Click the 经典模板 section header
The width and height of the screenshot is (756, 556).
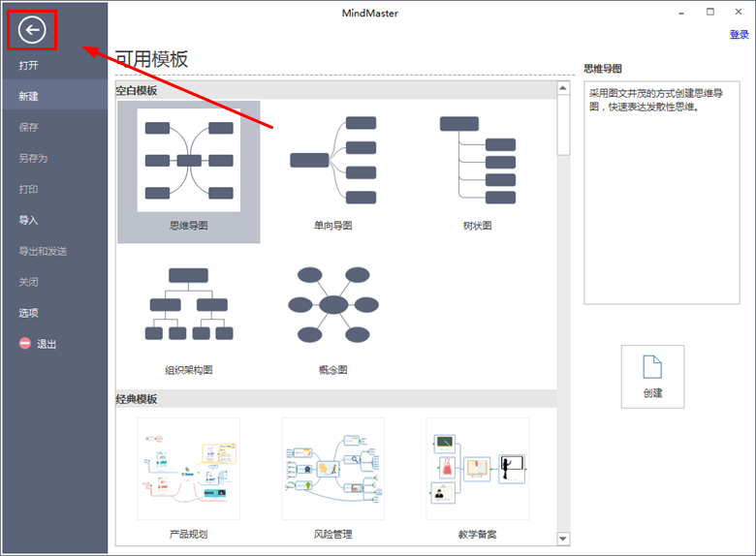click(x=336, y=398)
